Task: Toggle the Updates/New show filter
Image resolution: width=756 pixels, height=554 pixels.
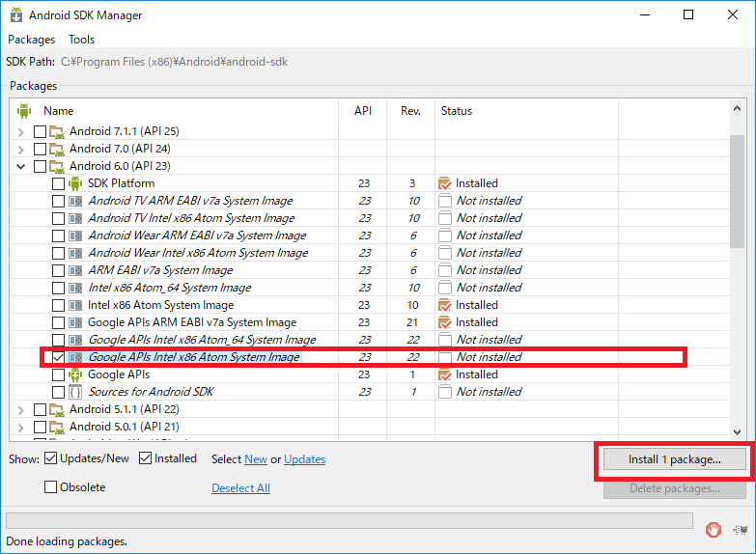Action: [50, 458]
